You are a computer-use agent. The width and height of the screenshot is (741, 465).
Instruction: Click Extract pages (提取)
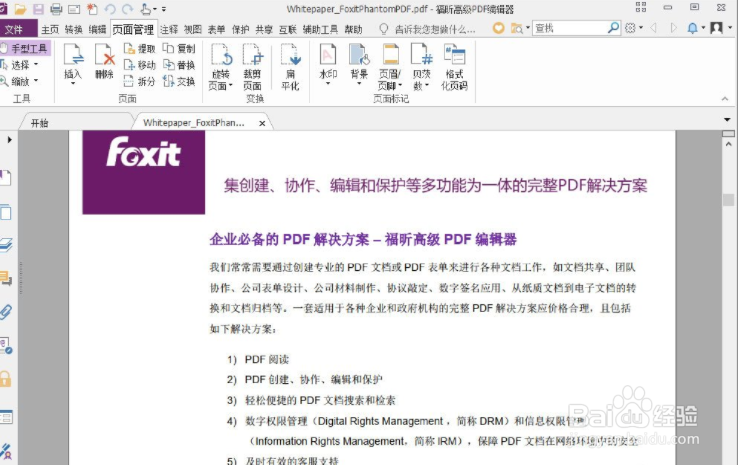pyautogui.click(x=140, y=48)
